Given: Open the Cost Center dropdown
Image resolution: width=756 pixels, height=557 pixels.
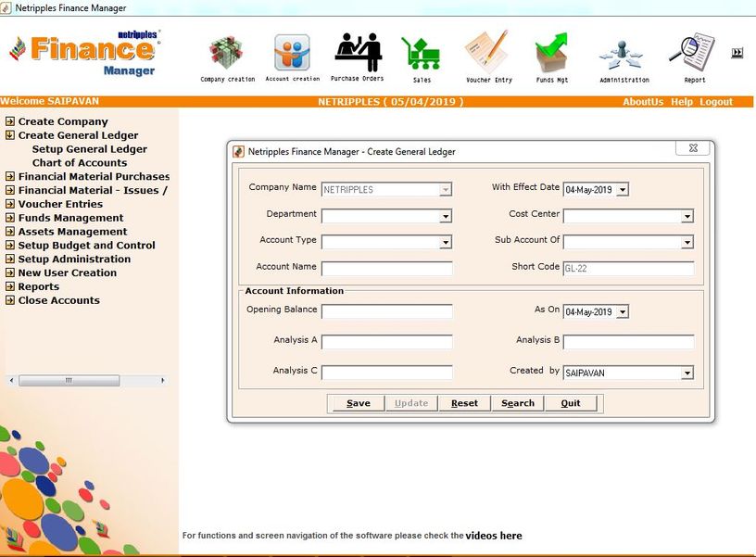Looking at the screenshot, I should point(687,216).
